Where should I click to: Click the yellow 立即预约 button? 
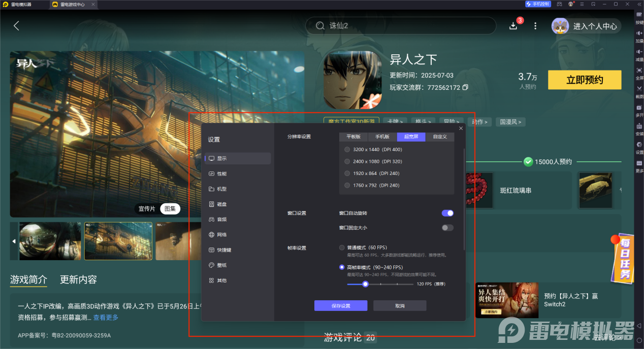point(585,80)
